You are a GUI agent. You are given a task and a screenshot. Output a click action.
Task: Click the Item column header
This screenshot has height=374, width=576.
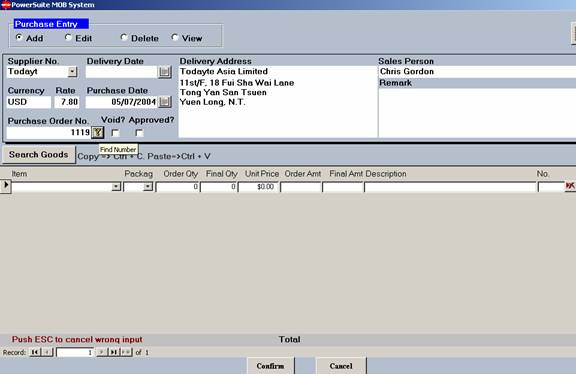point(19,173)
